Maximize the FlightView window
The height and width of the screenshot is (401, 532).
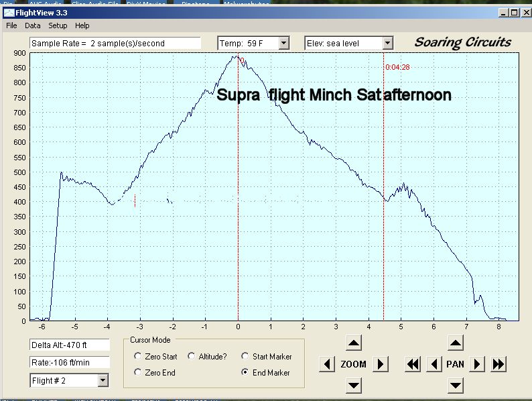515,13
